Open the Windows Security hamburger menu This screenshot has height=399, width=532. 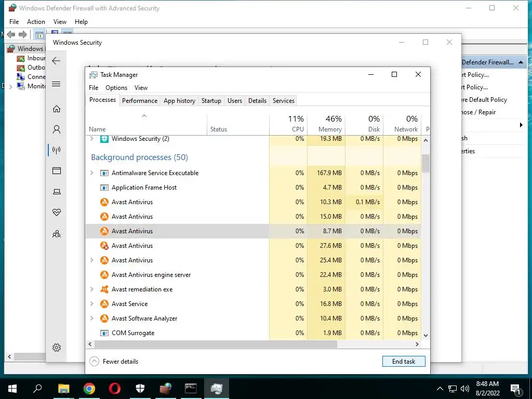(x=56, y=84)
